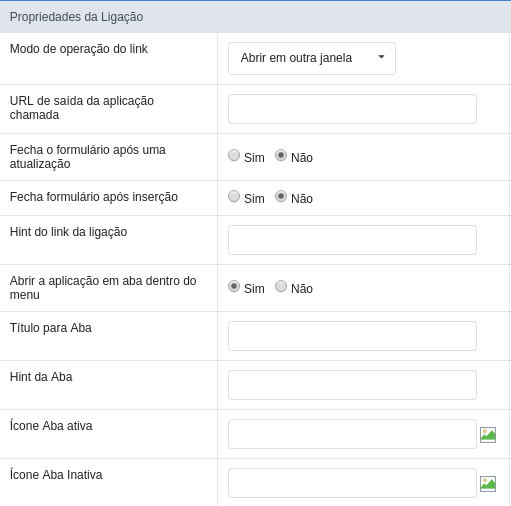Click the dropdown arrow beside Abrir em outra janela

pos(381,57)
